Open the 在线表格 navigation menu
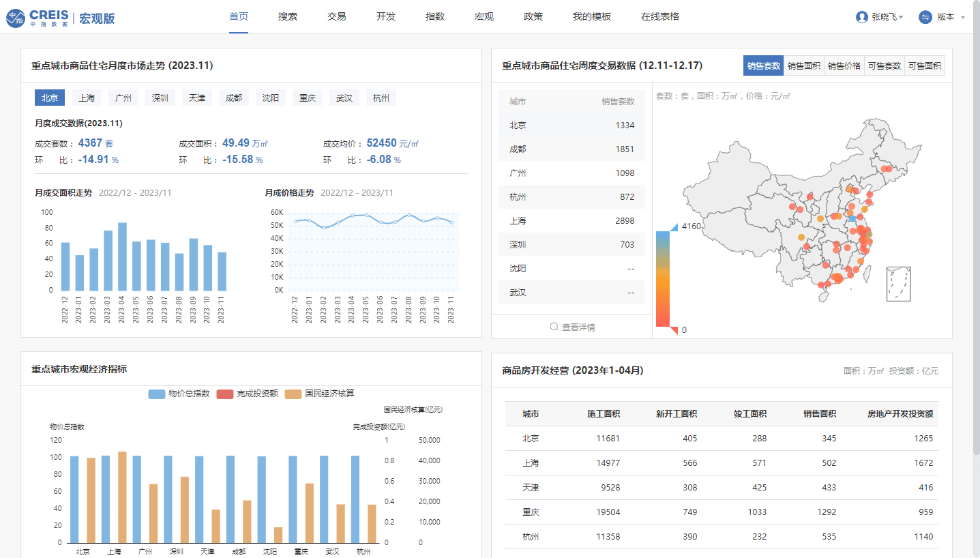 660,16
